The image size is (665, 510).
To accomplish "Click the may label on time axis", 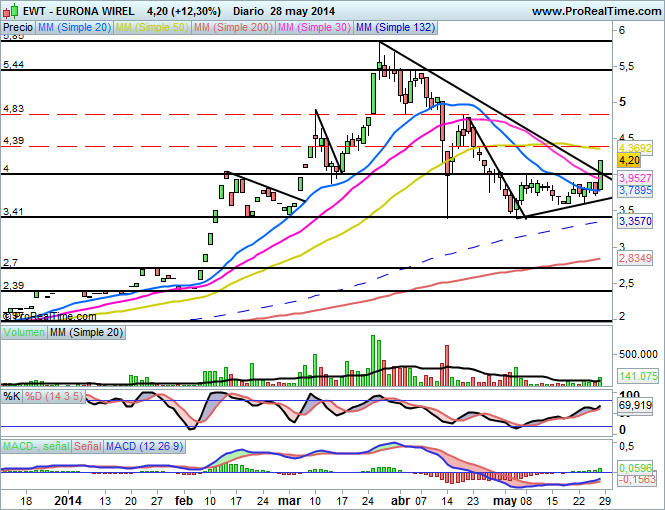I will [x=504, y=501].
